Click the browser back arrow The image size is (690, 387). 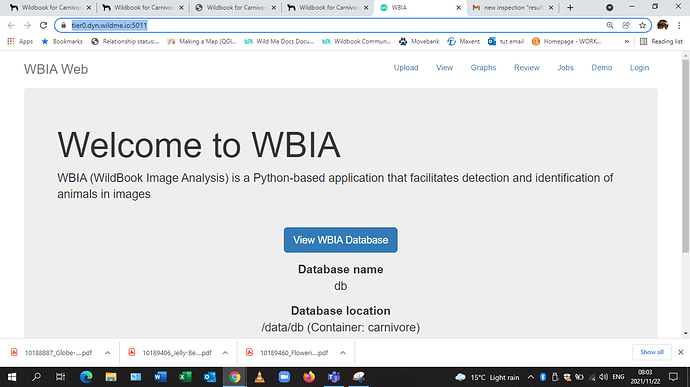point(11,26)
